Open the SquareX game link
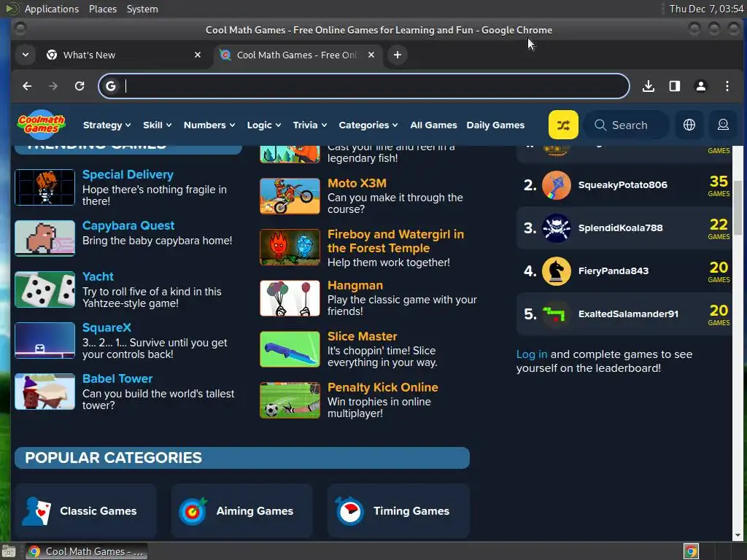The image size is (747, 560). coord(107,327)
